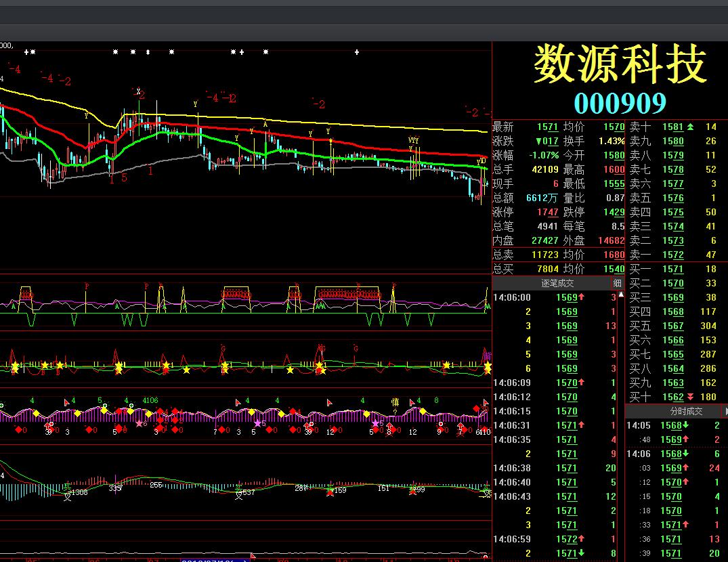728x562 pixels.
Task: Click the green down arrow in the 逐笔成交 list
Action: [x=581, y=553]
